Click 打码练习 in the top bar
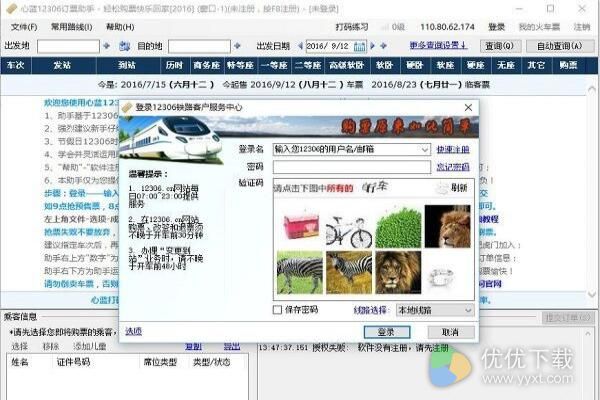This screenshot has width=600, height=400. [352, 27]
